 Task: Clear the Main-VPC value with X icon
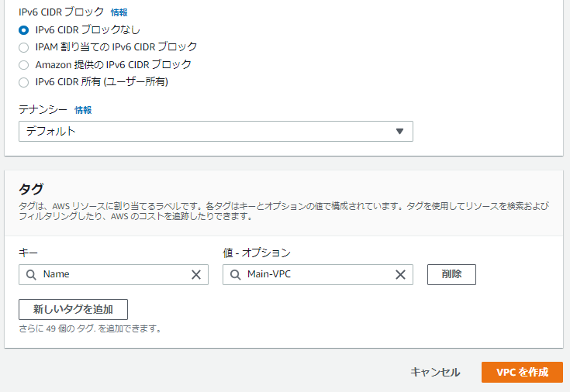tap(400, 274)
